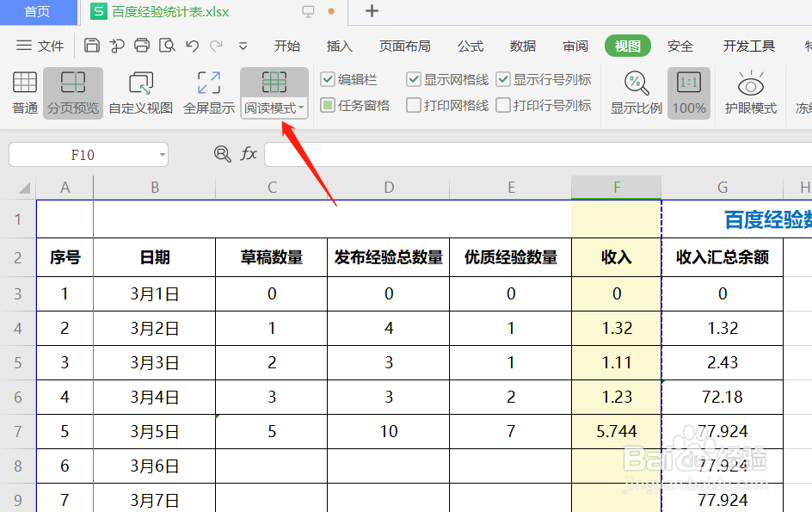Viewport: 812px width, 512px height.
Task: Click the 首页 home button
Action: tap(34, 12)
